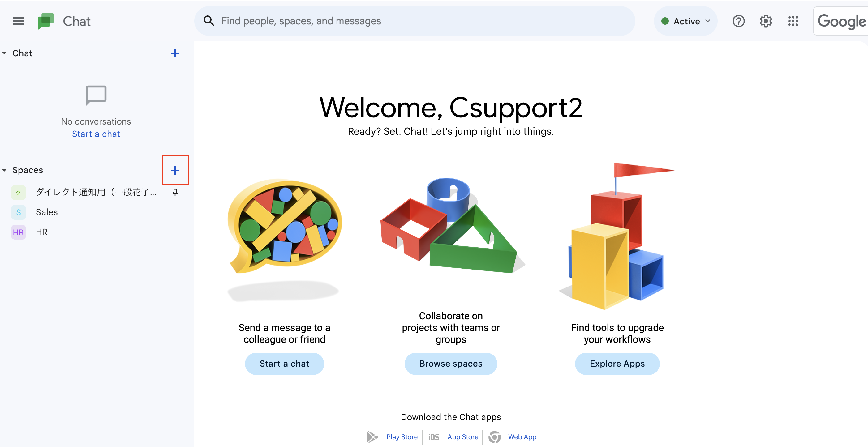
Task: Open the Google apps grid
Action: tap(793, 21)
